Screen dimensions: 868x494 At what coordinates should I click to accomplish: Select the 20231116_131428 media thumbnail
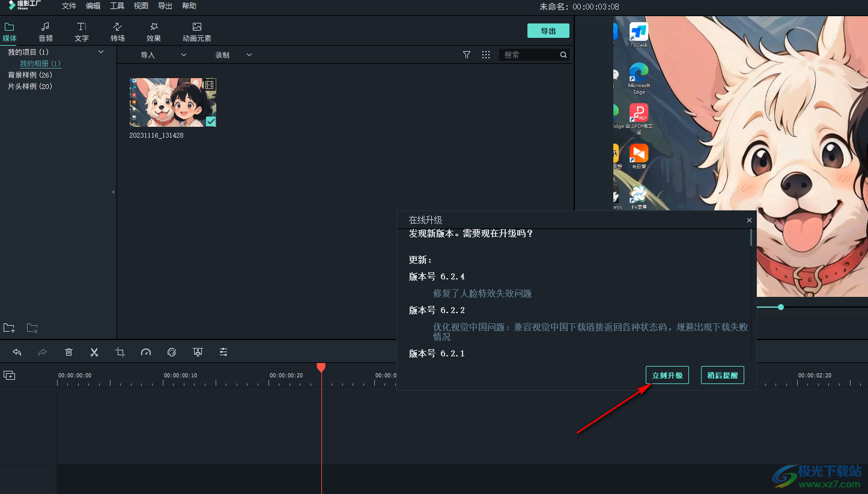tap(173, 102)
